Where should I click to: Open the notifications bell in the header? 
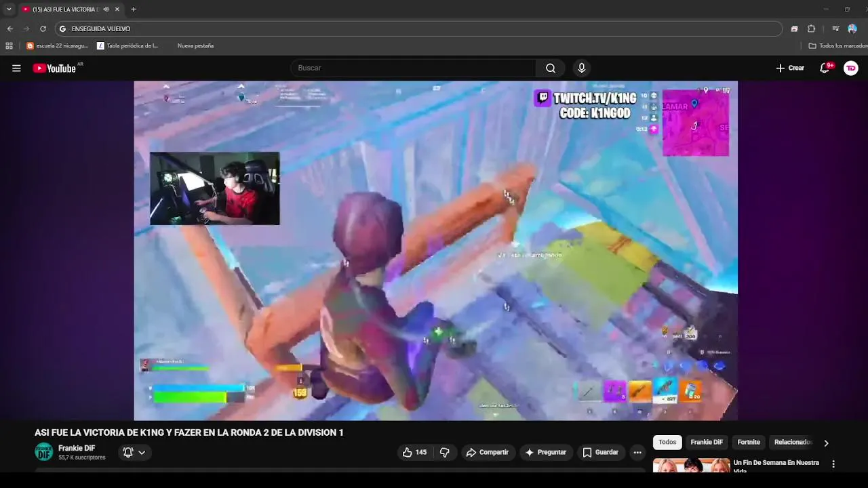pyautogui.click(x=825, y=68)
